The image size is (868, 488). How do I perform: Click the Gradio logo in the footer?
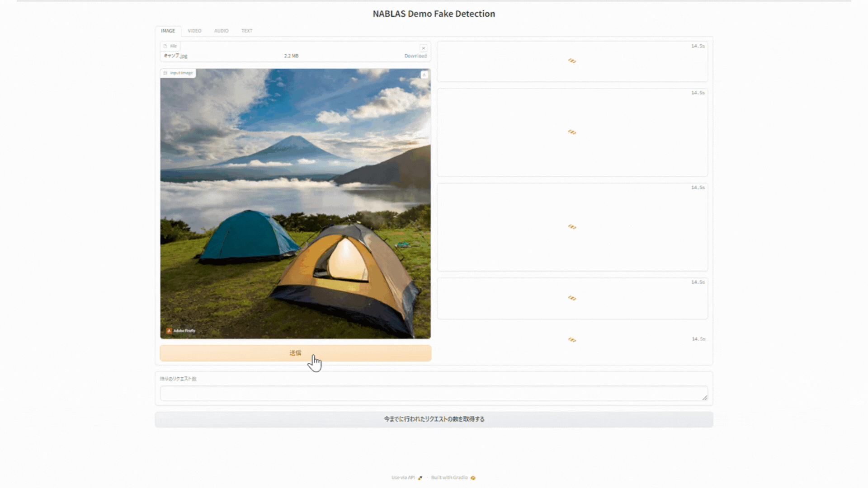tap(473, 478)
